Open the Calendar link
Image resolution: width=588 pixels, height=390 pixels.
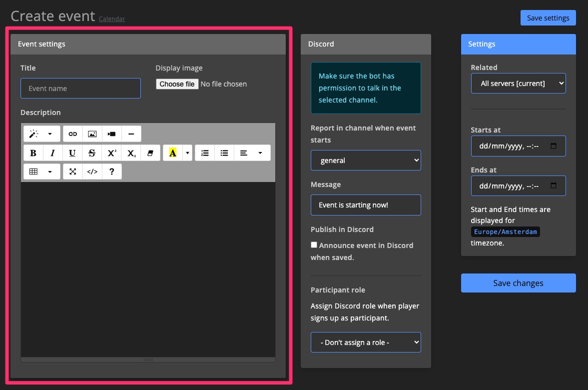[111, 19]
